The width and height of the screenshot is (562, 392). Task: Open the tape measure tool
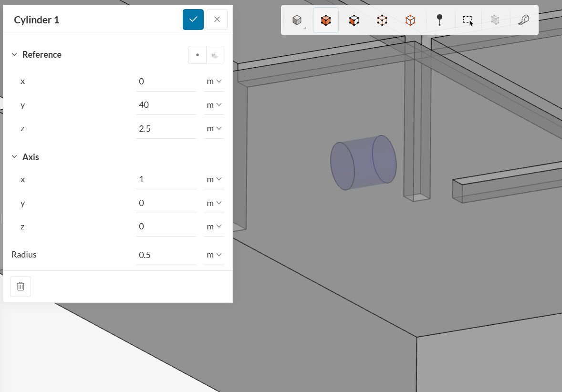[523, 20]
